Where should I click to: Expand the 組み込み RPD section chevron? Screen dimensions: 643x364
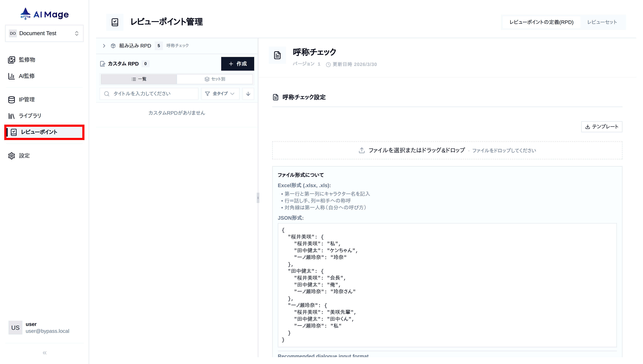pos(104,46)
